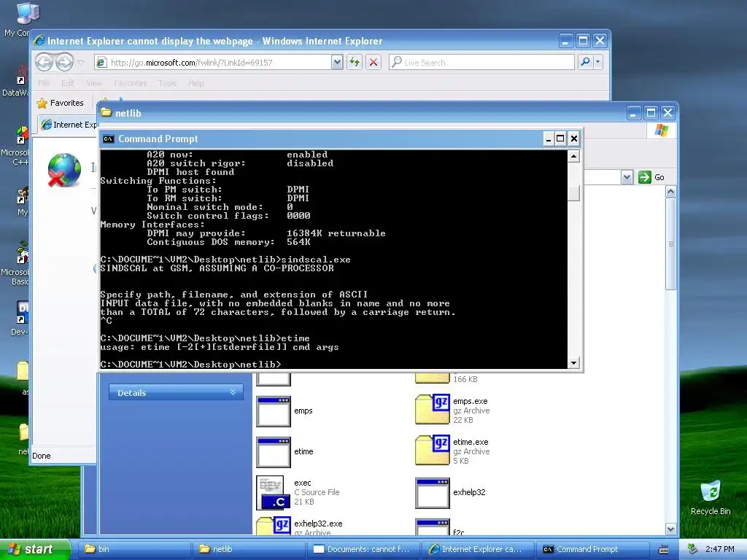This screenshot has height=560, width=747.
Task: Select the exhelp32.exe gz archive icon
Action: coord(274,526)
